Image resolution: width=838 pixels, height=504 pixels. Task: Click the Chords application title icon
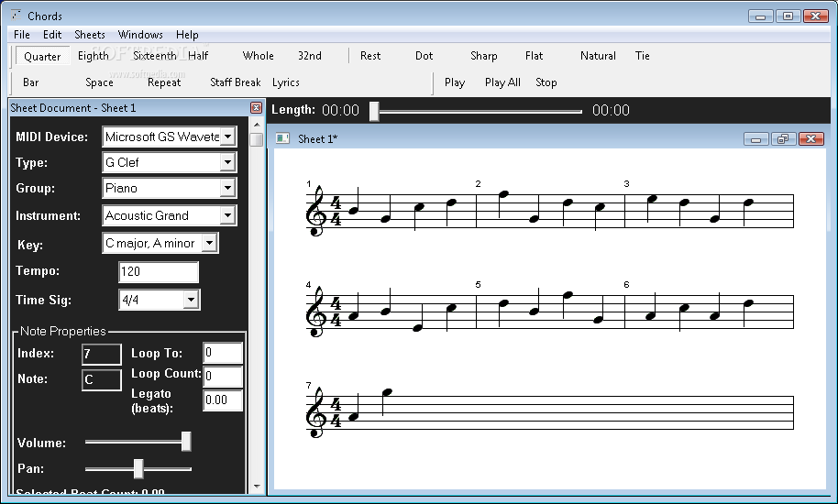(16, 15)
